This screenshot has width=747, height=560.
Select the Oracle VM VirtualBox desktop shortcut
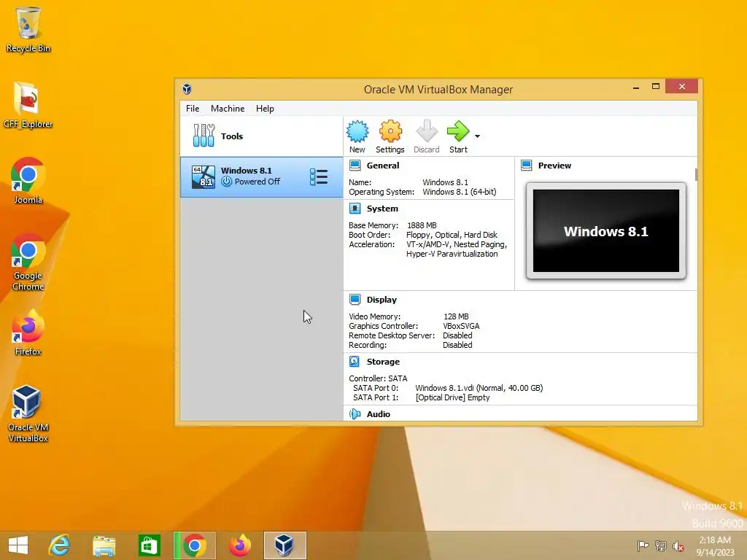tap(28, 413)
